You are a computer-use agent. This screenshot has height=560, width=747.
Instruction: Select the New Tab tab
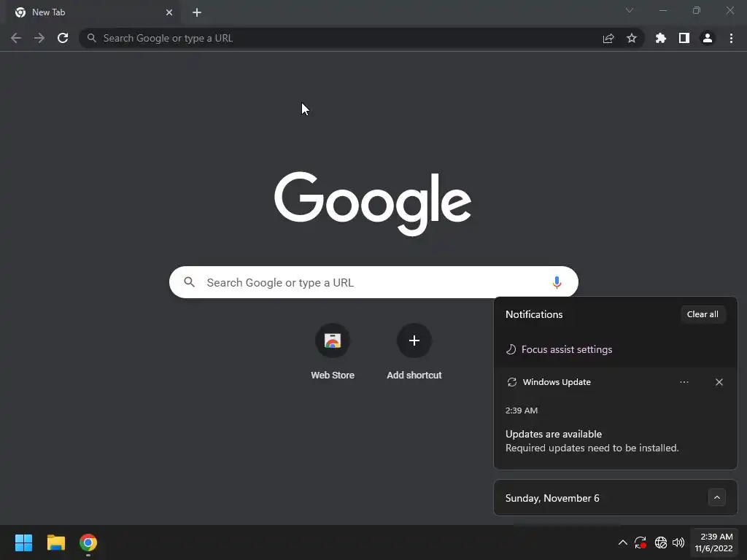tap(93, 13)
